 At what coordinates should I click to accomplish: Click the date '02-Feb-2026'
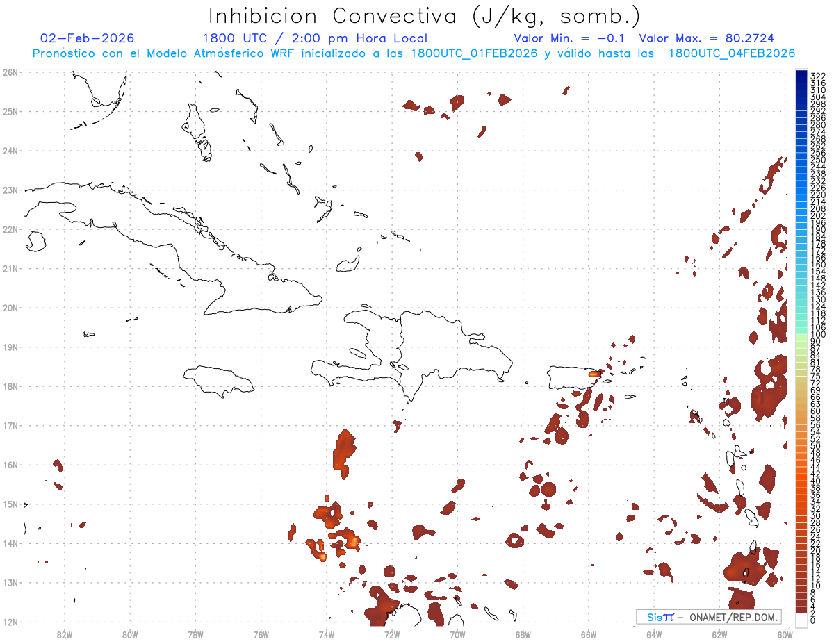(88, 38)
